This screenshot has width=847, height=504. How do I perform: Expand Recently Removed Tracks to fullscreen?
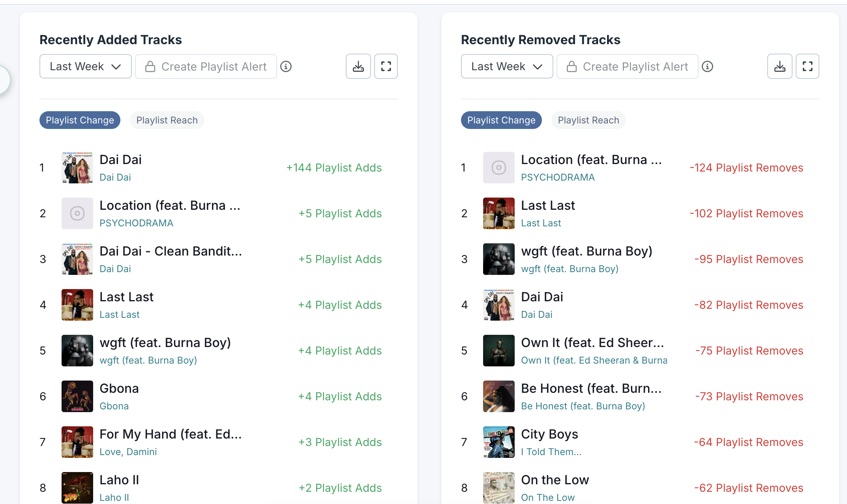coord(807,66)
